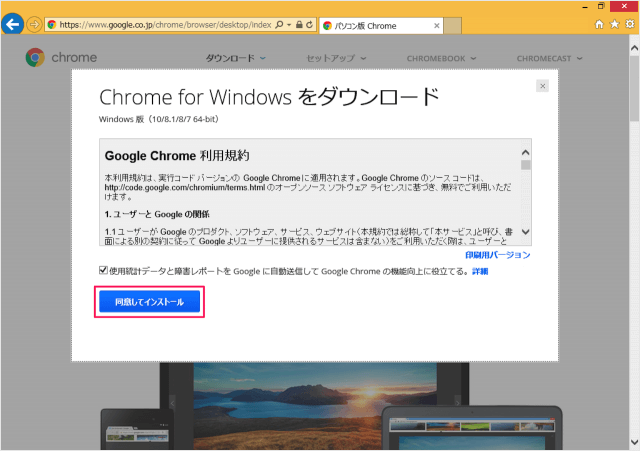
Task: Click the Google Chrome 利用規約 heading
Action: [x=177, y=156]
